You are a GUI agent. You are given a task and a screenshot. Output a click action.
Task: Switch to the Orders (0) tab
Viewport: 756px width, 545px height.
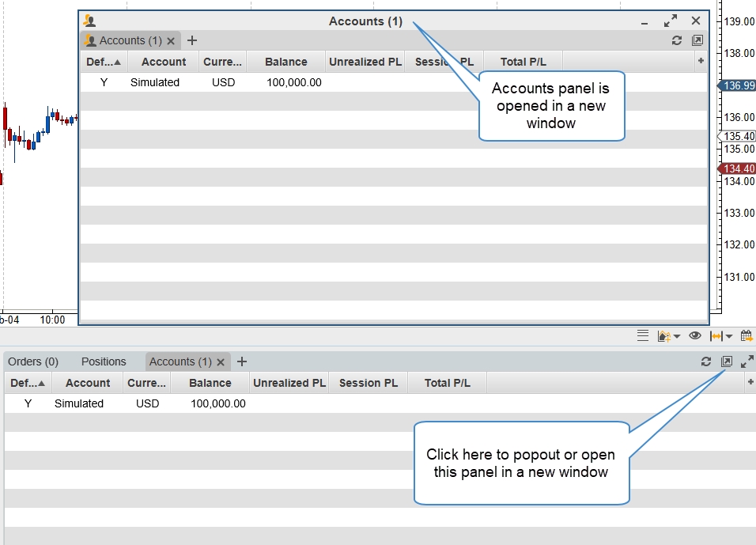[33, 361]
